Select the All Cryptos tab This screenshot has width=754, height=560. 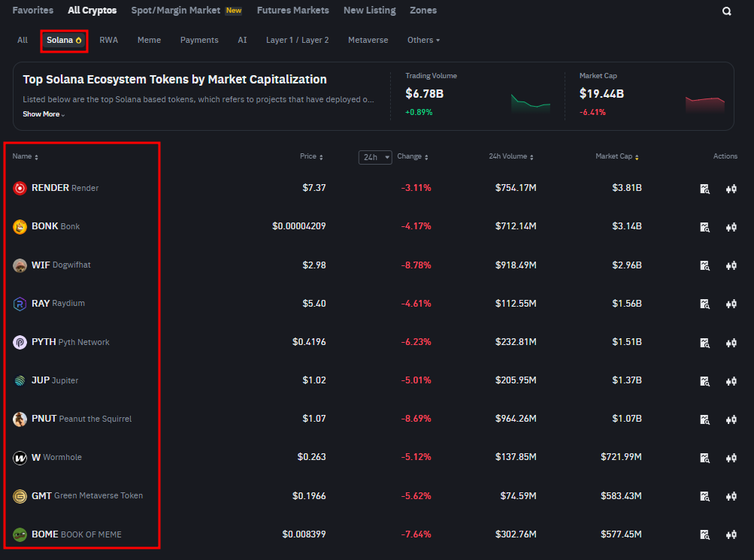pos(92,10)
